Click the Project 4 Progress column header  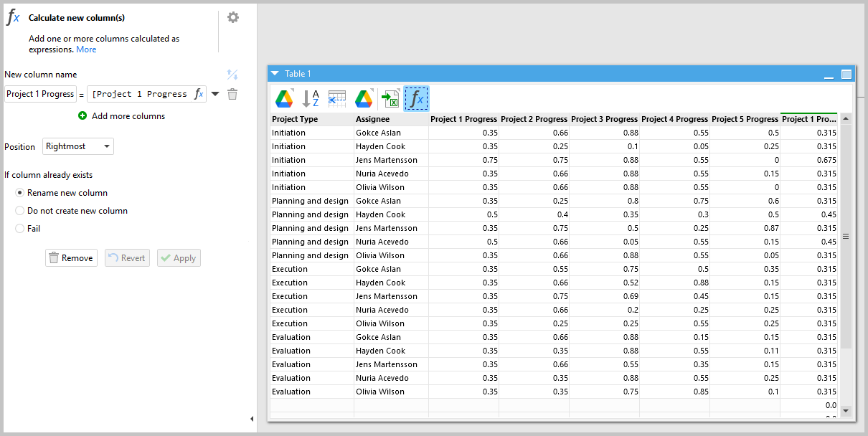pos(675,119)
